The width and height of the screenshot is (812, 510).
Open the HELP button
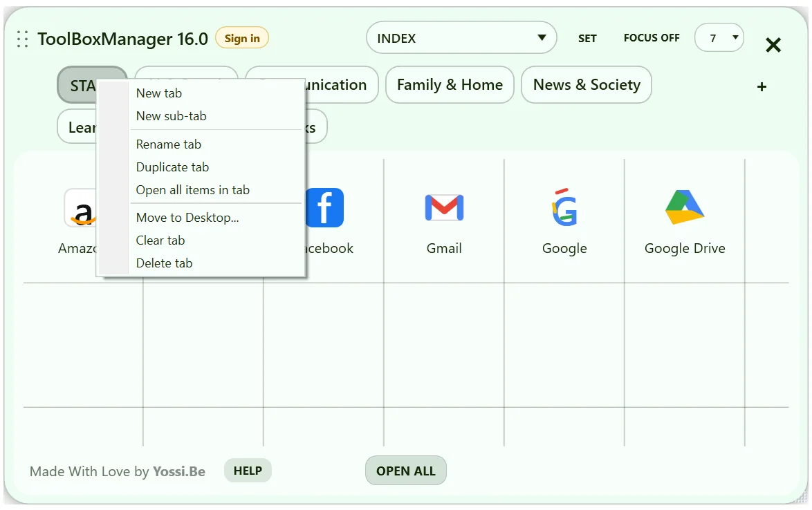coord(248,470)
